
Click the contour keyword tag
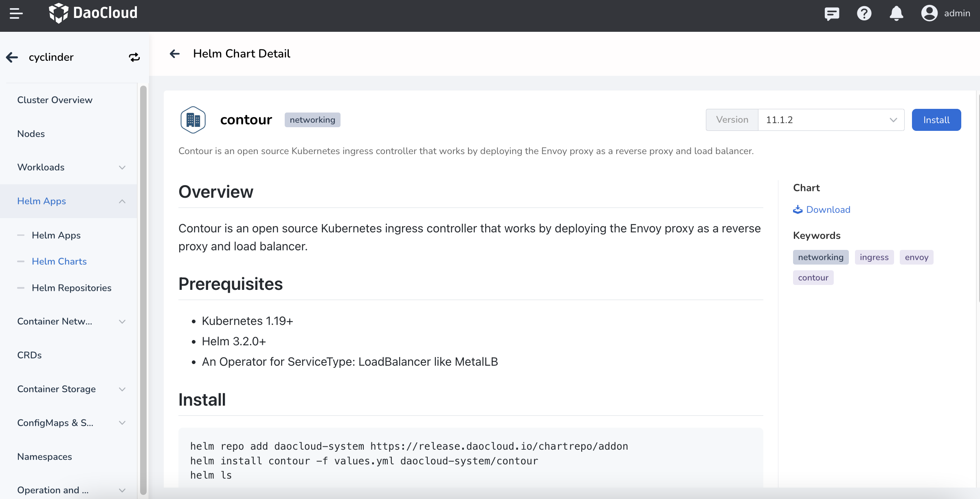pos(813,278)
